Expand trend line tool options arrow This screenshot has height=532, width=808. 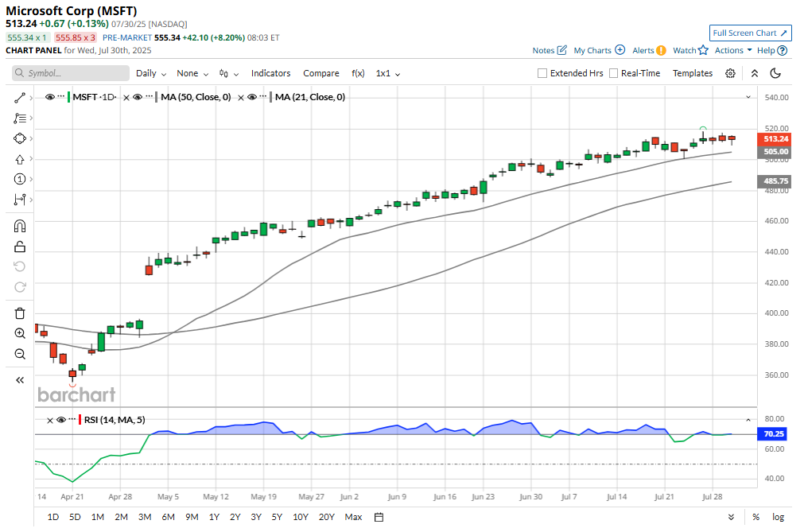click(32, 98)
